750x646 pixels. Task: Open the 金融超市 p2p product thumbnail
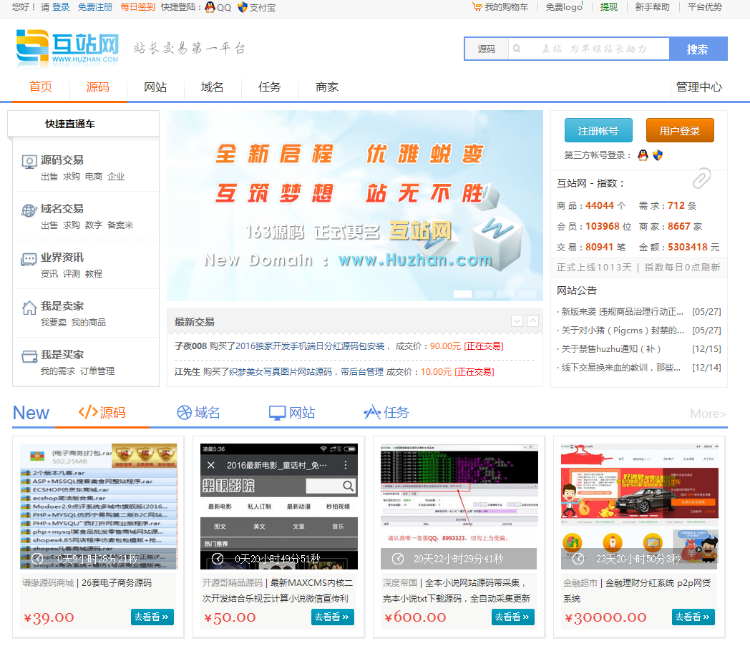pos(640,506)
